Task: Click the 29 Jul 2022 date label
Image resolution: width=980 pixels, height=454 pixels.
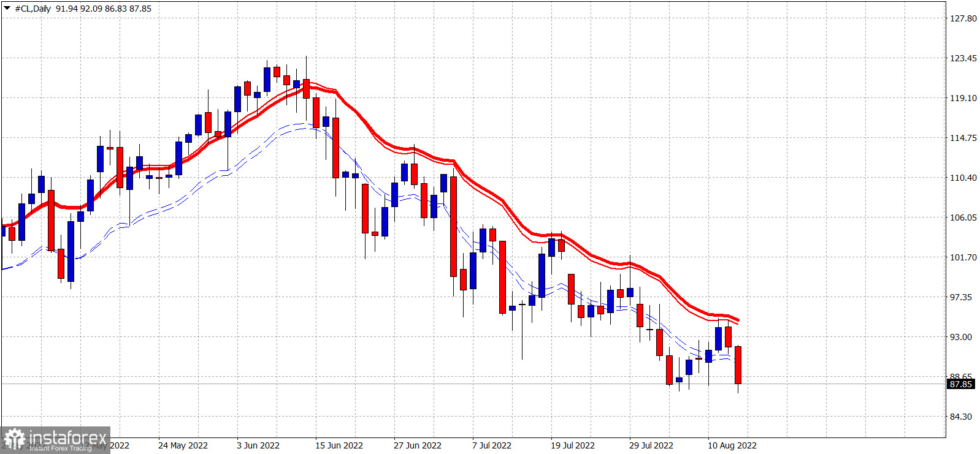Action: click(651, 445)
